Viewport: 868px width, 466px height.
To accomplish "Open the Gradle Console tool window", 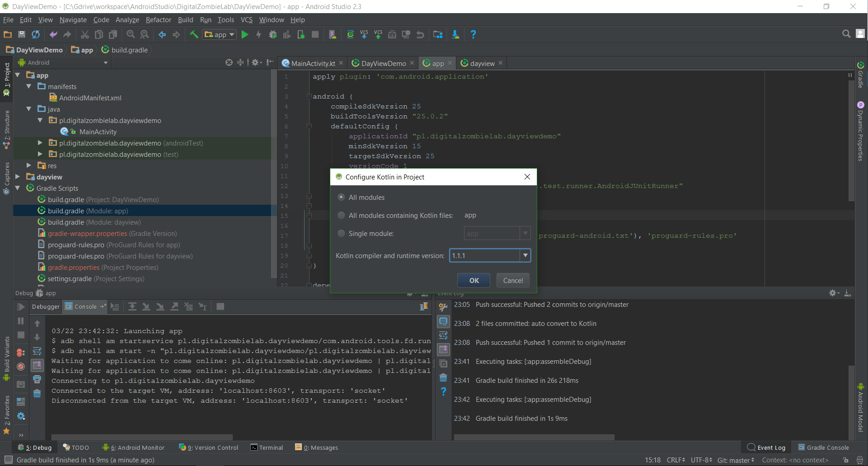I will coord(823,447).
